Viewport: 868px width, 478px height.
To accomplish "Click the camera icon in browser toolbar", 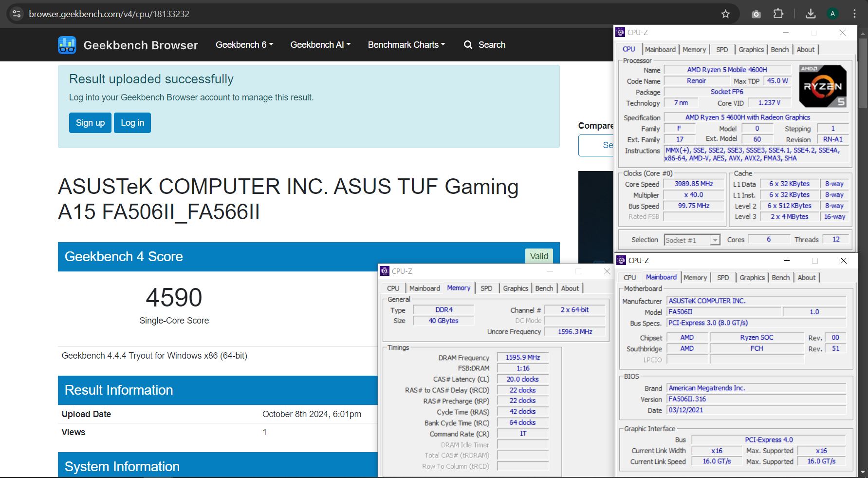I will click(756, 14).
